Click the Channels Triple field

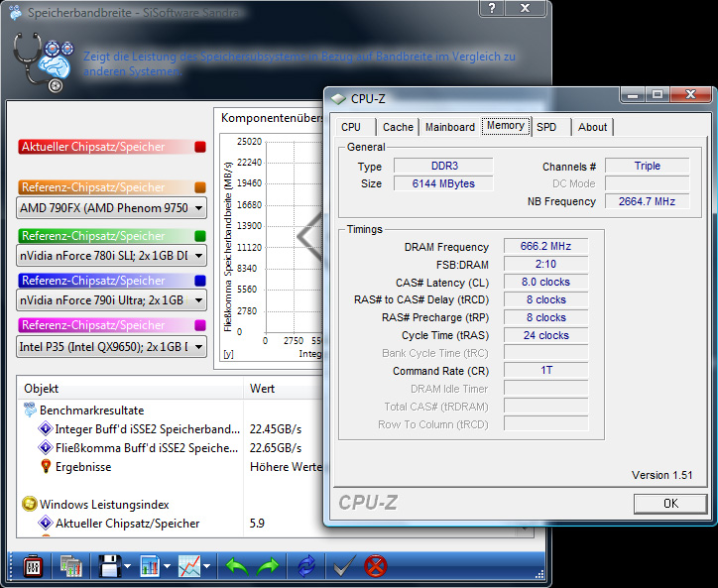coord(647,166)
